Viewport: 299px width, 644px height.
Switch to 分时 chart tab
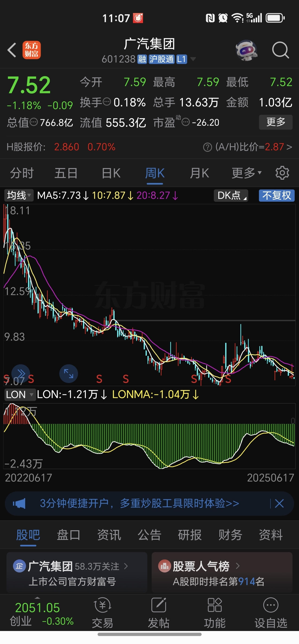pos(22,173)
